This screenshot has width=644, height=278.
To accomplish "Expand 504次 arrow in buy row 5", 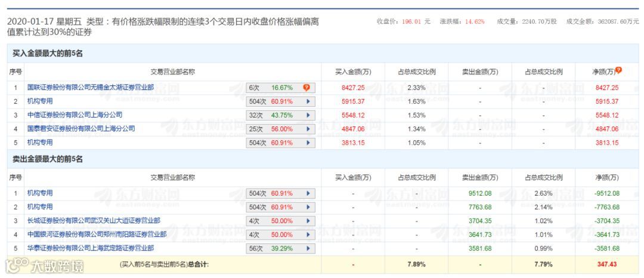I will click(x=308, y=143).
